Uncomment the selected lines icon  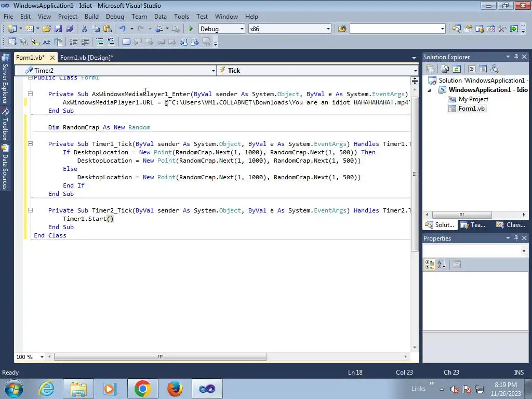tap(111, 42)
